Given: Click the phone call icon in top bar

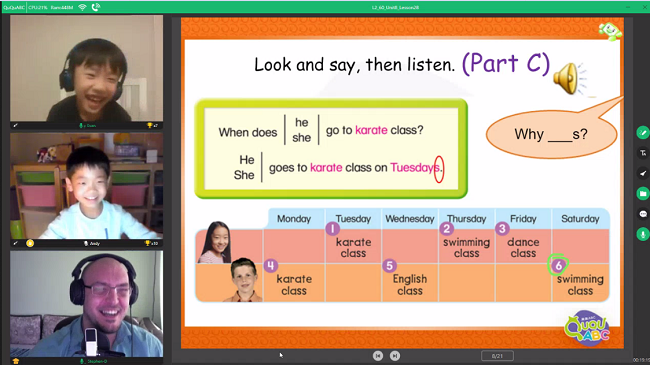Looking at the screenshot, I should [96, 7].
